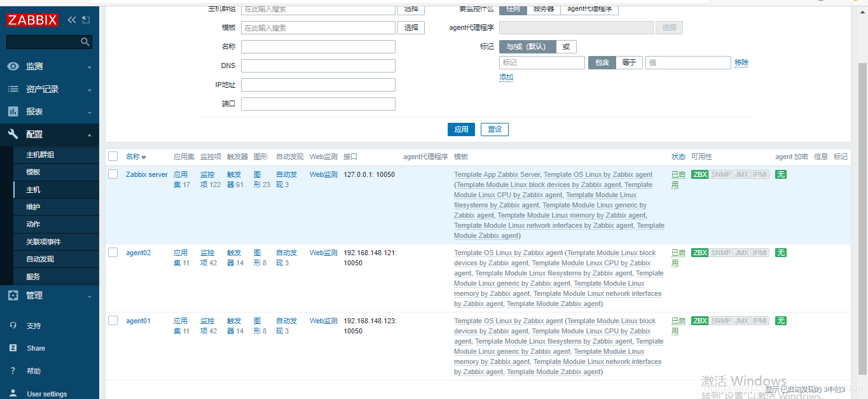Select 等于 tag operator
868x399 pixels.
click(x=629, y=62)
